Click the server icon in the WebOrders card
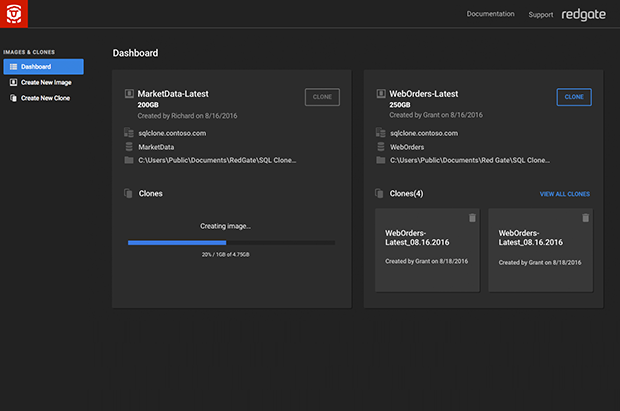 pyautogui.click(x=381, y=133)
